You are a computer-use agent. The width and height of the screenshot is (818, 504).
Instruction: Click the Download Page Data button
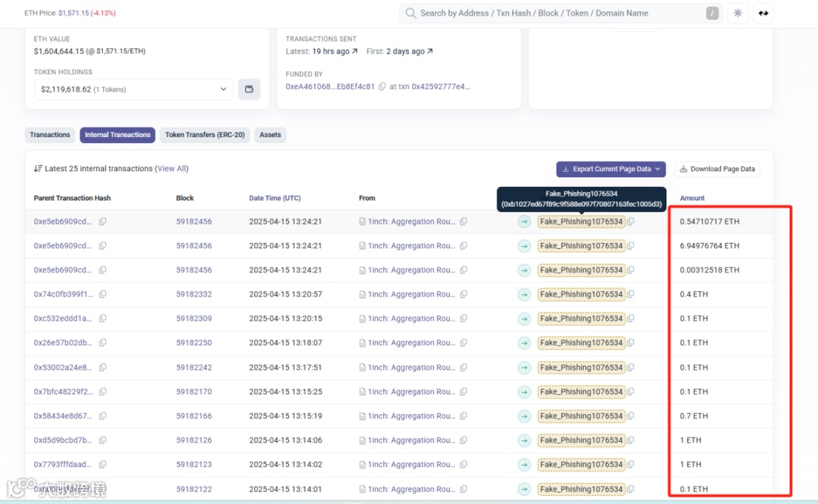(x=717, y=169)
